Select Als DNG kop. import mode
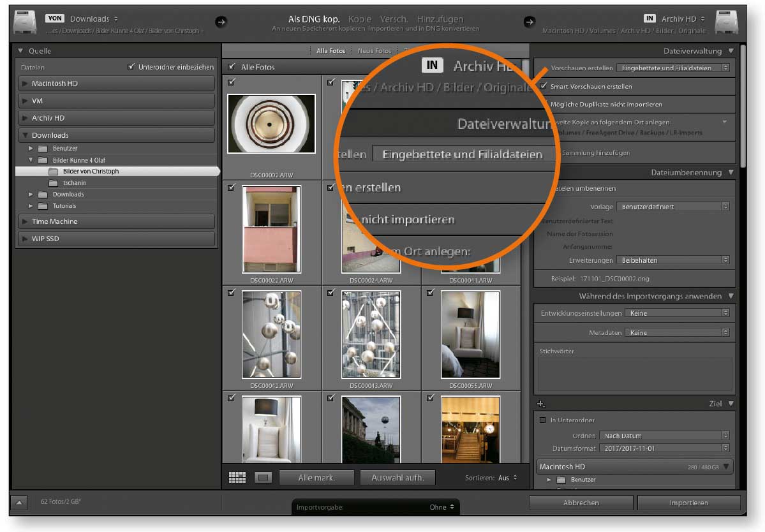The width and height of the screenshot is (765, 532). [314, 19]
